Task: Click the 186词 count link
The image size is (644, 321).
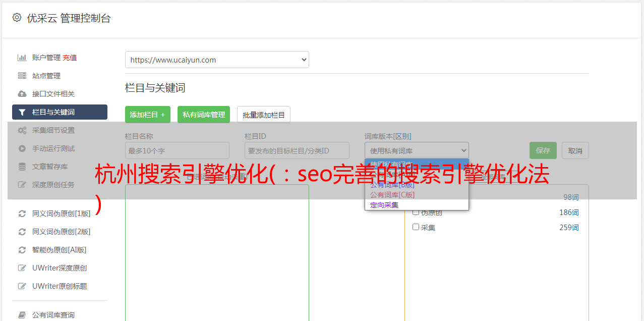Action: point(569,212)
